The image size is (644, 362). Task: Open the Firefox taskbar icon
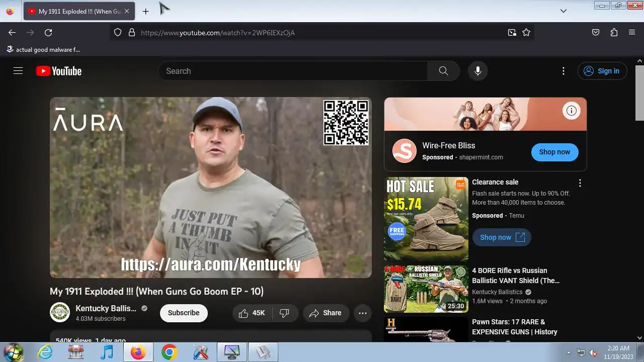138,352
